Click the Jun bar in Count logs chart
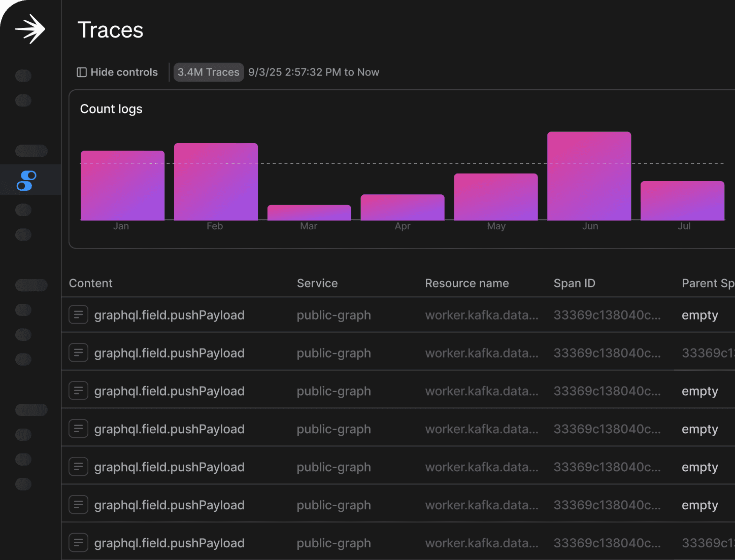The width and height of the screenshot is (735, 560). click(x=589, y=177)
